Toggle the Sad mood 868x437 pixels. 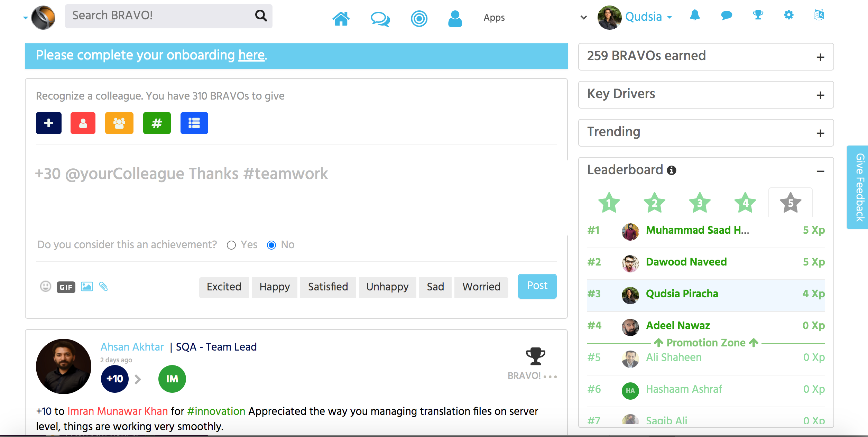point(435,287)
